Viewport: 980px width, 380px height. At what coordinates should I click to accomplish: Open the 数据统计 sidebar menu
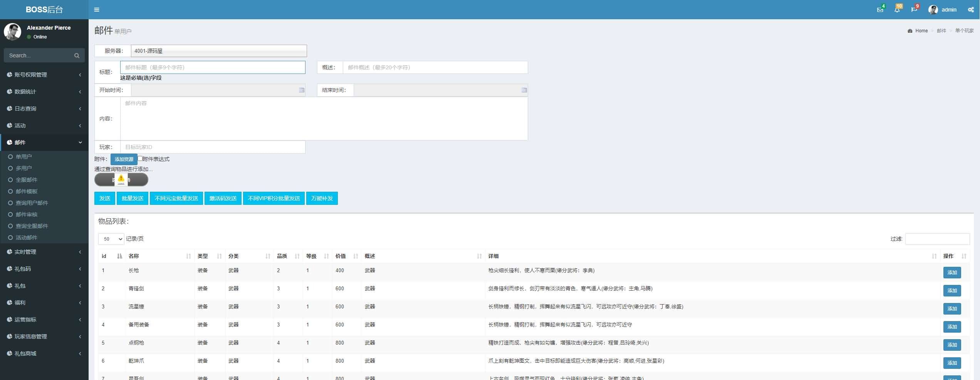coord(44,92)
